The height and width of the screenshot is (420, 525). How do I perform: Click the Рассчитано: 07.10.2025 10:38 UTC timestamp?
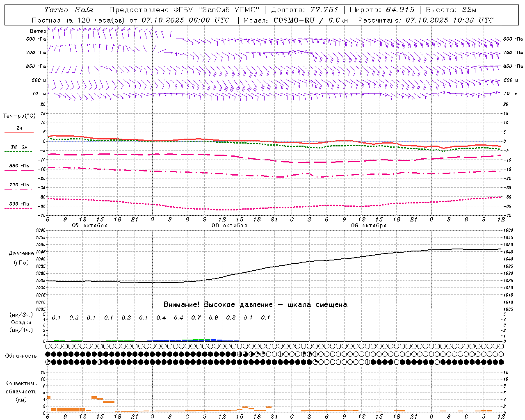point(426,20)
